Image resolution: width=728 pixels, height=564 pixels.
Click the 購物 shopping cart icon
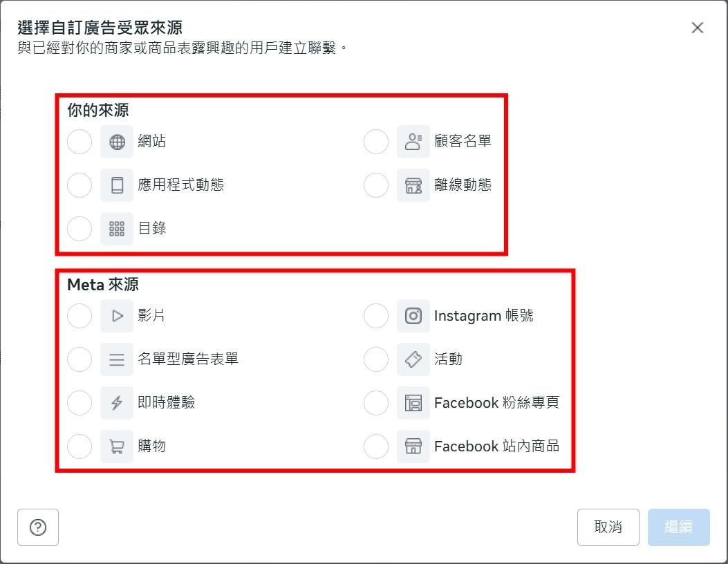(x=117, y=446)
